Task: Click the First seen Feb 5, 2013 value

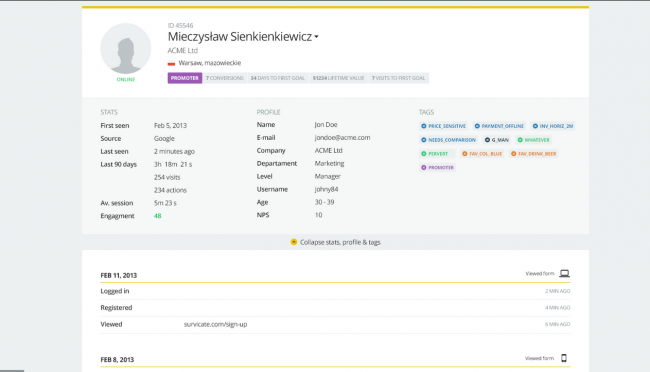Action: pos(170,126)
